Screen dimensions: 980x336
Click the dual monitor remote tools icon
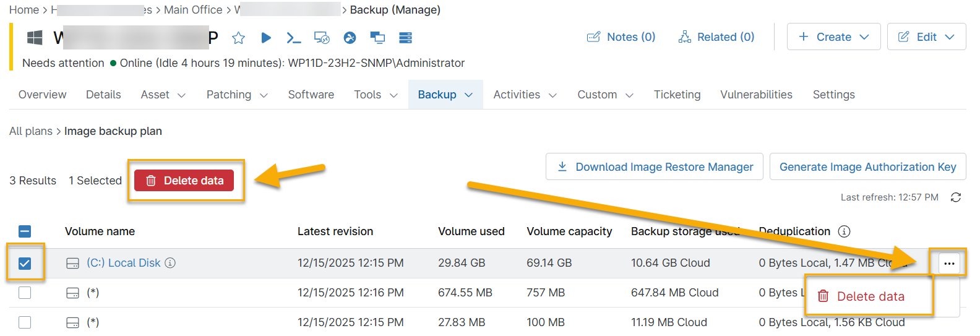coord(377,38)
